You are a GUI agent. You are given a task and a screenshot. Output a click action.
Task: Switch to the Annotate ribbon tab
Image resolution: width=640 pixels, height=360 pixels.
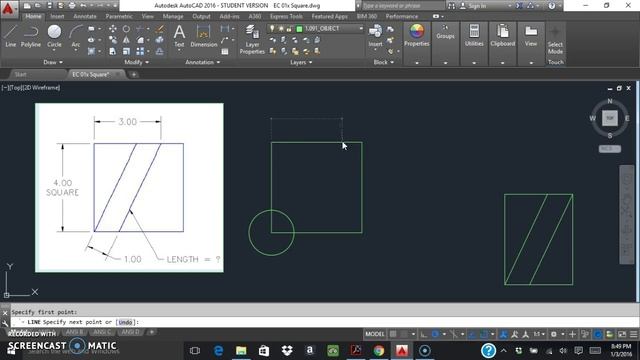(84, 16)
